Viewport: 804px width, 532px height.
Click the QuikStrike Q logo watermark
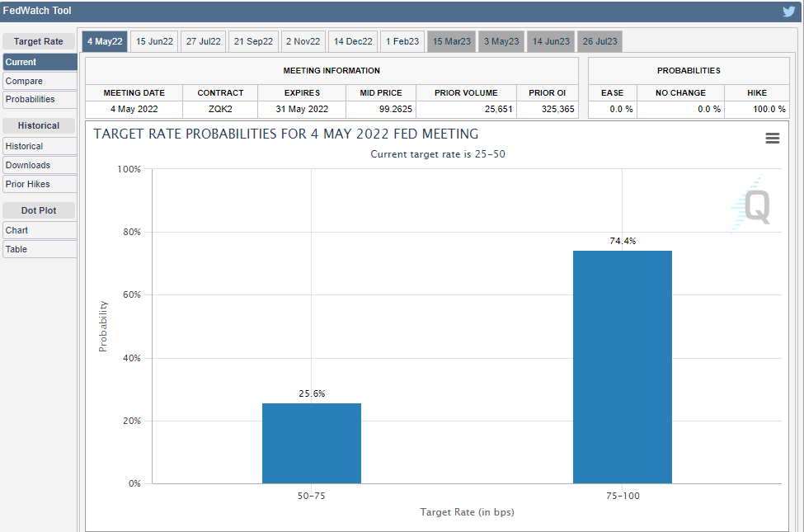(x=755, y=205)
